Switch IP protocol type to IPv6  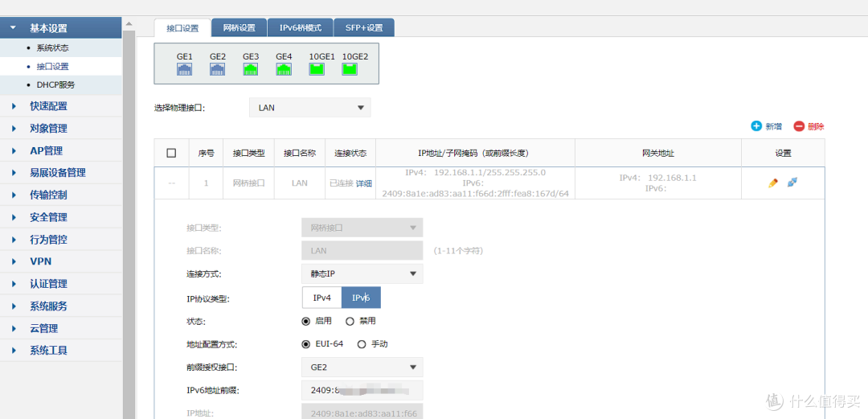click(x=361, y=298)
